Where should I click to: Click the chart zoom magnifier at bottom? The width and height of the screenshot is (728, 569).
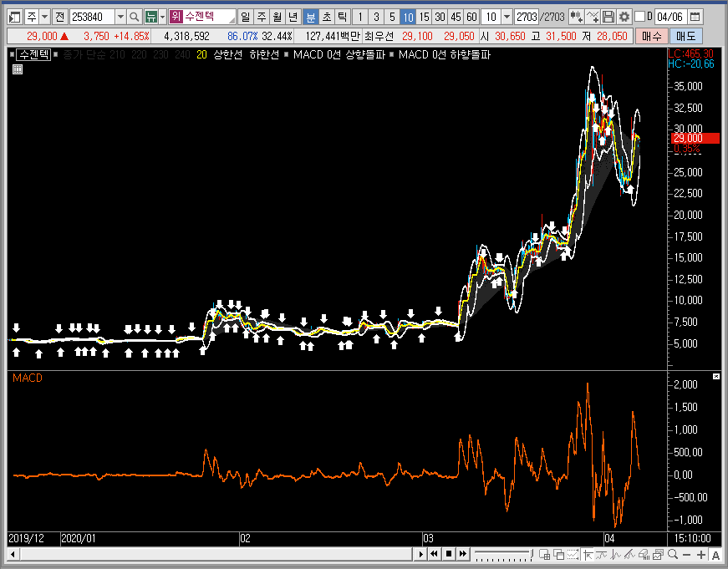tap(672, 554)
